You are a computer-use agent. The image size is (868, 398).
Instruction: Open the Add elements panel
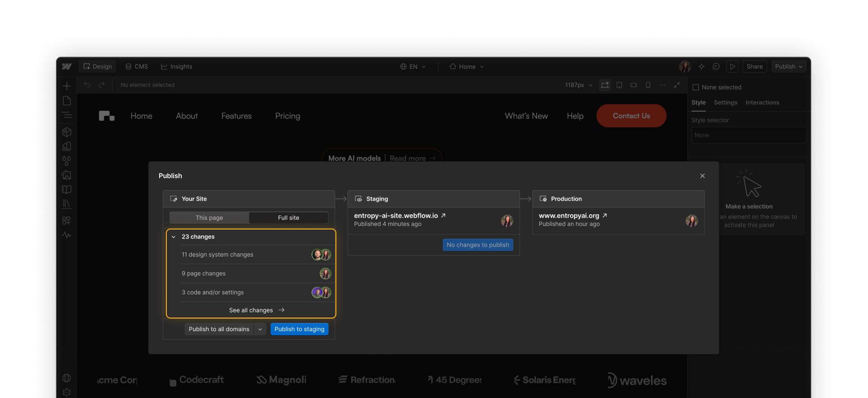(x=67, y=86)
